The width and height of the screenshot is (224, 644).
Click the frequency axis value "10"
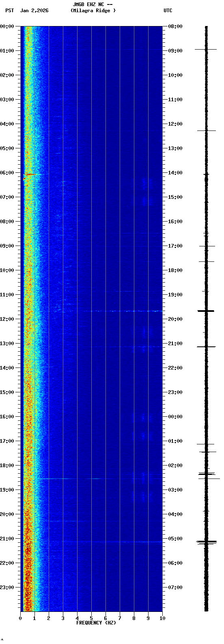point(162,618)
